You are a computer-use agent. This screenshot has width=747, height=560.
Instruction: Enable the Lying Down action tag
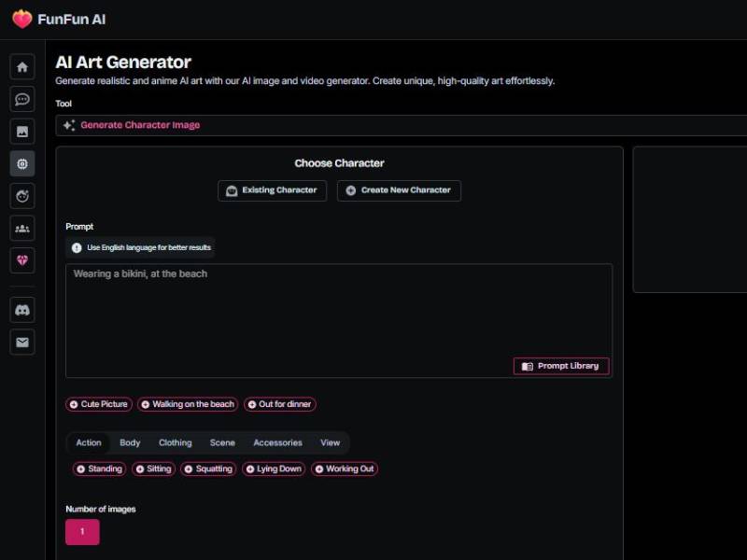pos(274,469)
